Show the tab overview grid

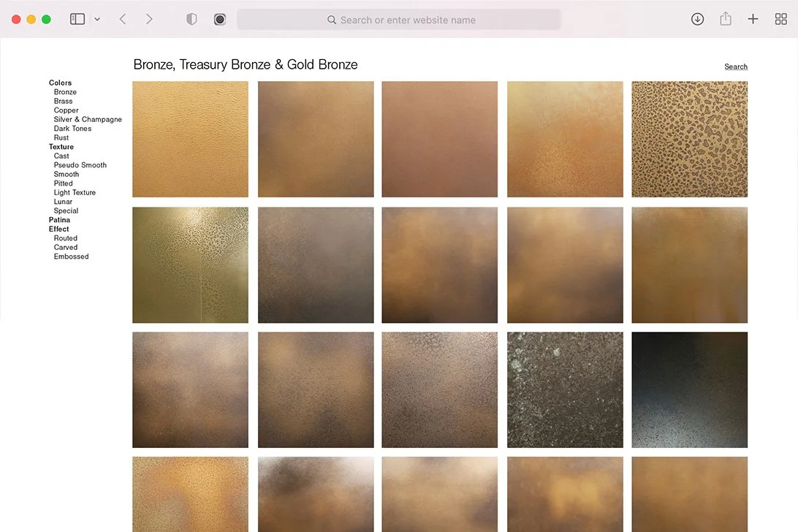(x=780, y=19)
